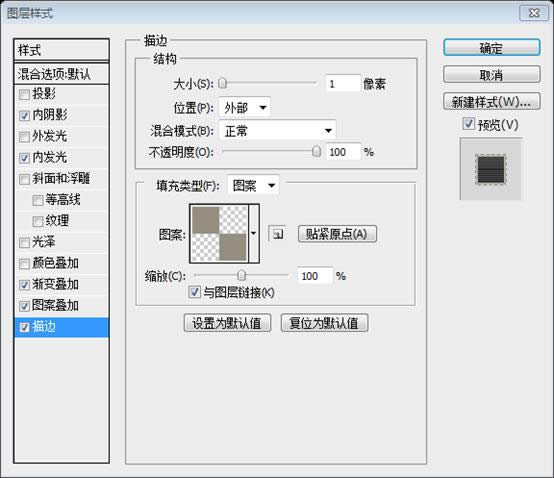The height and width of the screenshot is (478, 554).
Task: Click the 贴紧原点(A) snap to origin button
Action: [x=337, y=234]
